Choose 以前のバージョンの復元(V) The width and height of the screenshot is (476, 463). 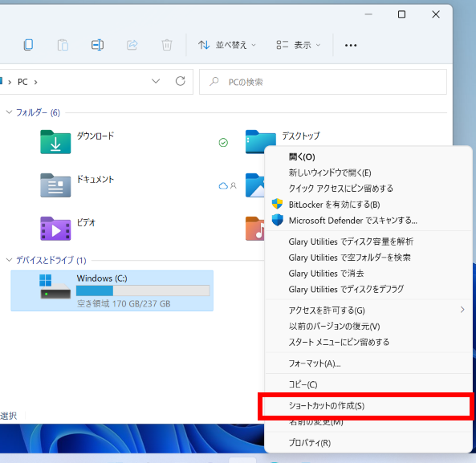[368, 326]
